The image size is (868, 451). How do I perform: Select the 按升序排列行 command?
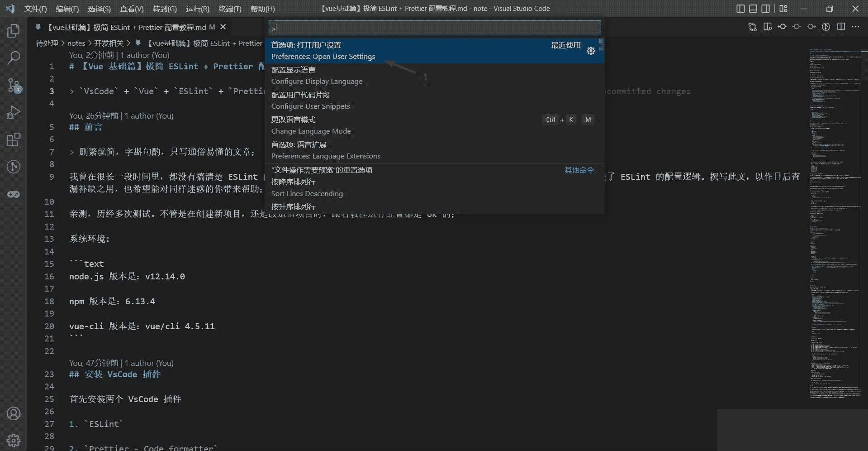tap(434, 207)
